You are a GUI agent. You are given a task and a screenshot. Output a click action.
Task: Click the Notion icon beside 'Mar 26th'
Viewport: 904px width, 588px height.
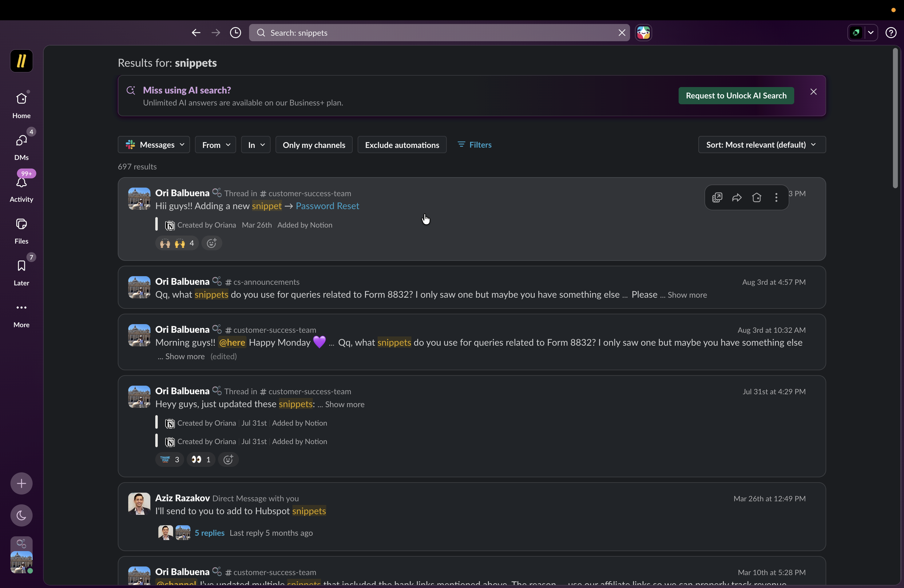170,226
